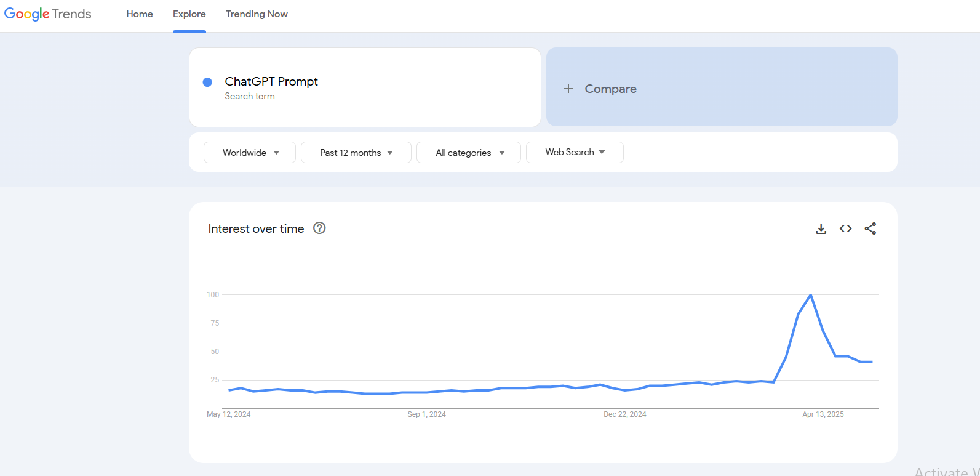Share the Interest over time chart
Screen dimensions: 980x476
(870, 228)
